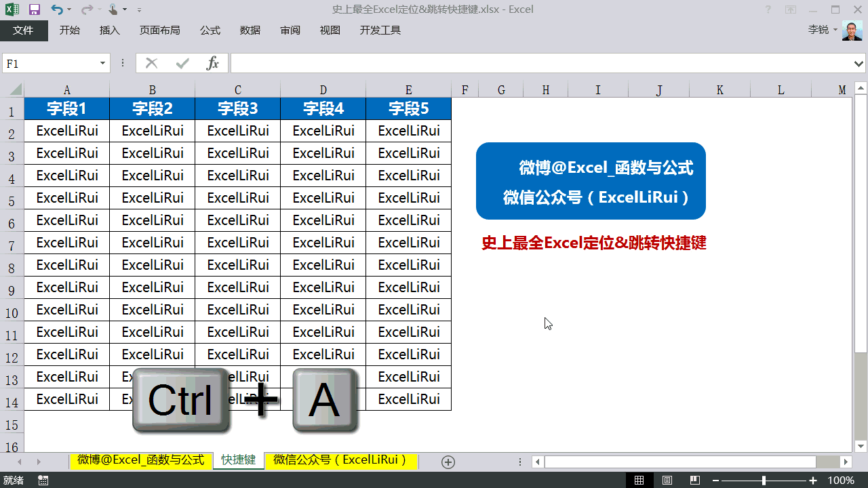Open the 公式 Formulas ribbon tab

210,30
